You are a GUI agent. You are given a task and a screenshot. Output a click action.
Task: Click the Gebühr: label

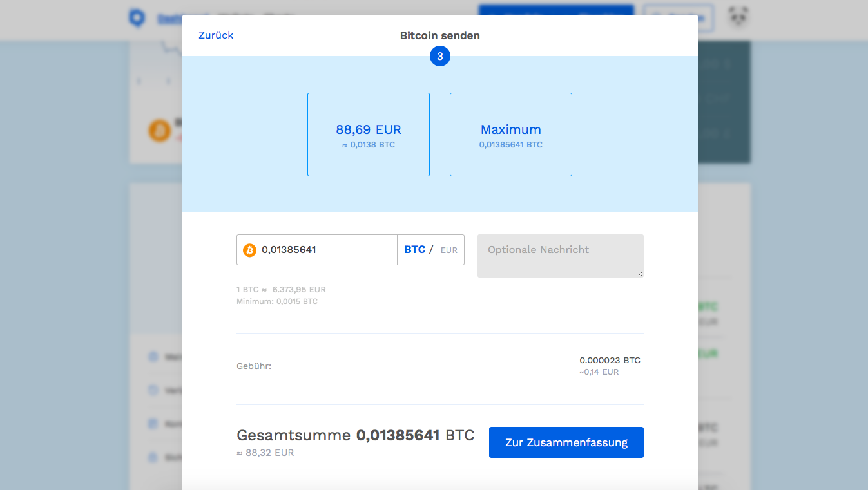point(254,366)
